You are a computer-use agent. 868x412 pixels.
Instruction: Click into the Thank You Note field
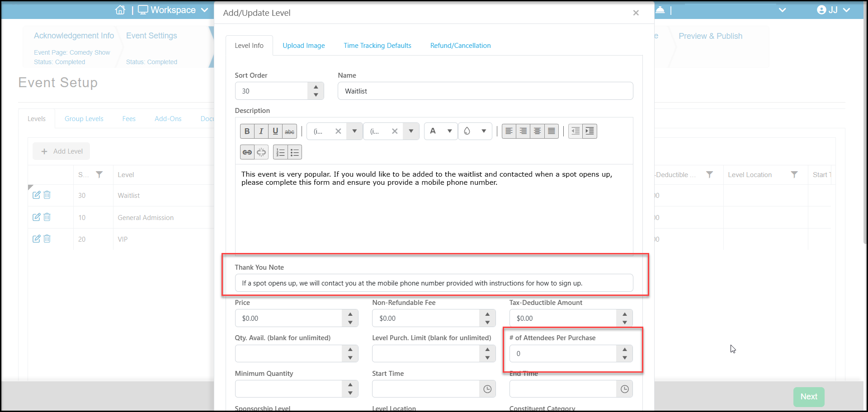434,283
